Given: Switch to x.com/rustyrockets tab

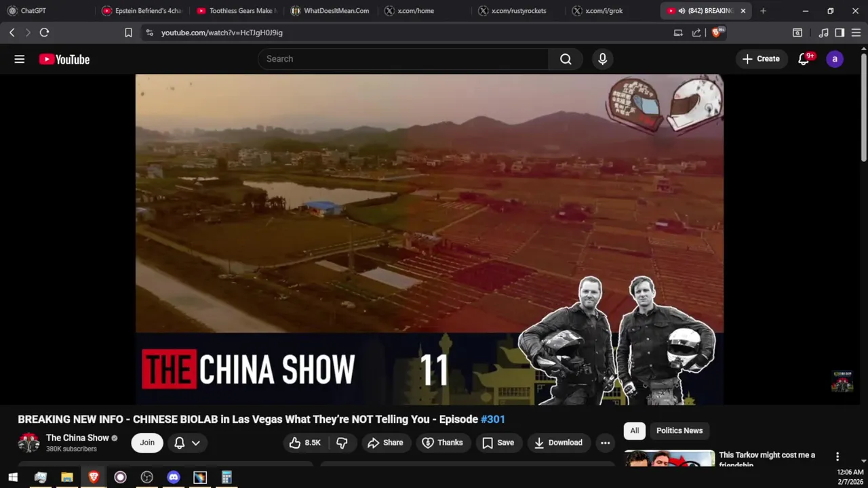Looking at the screenshot, I should (x=519, y=11).
